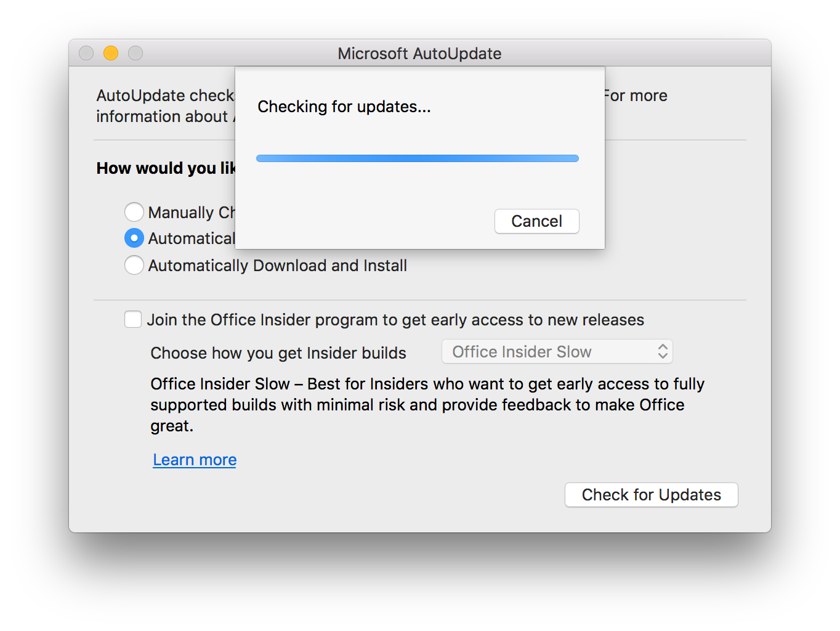
Task: Click the "Checking for updates..." text
Action: point(344,107)
